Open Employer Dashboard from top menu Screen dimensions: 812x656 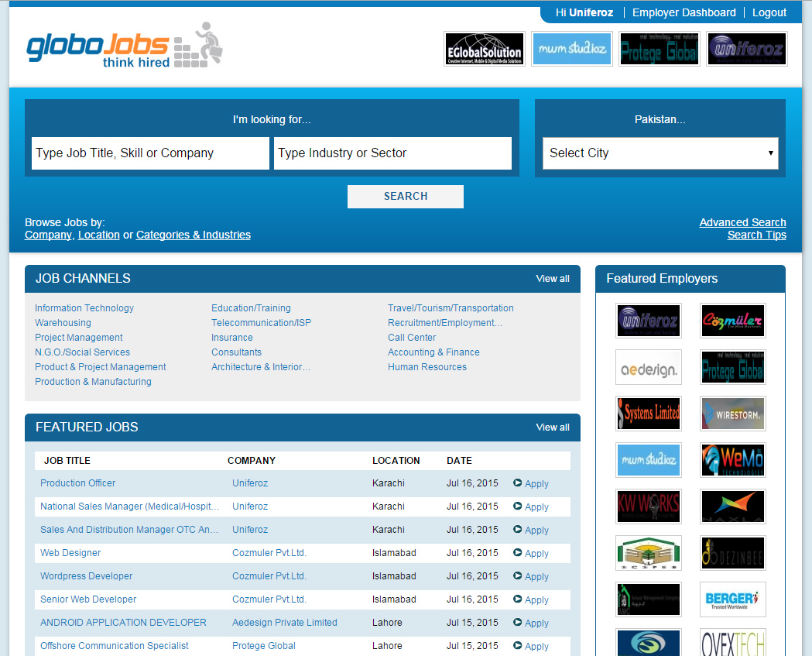684,12
